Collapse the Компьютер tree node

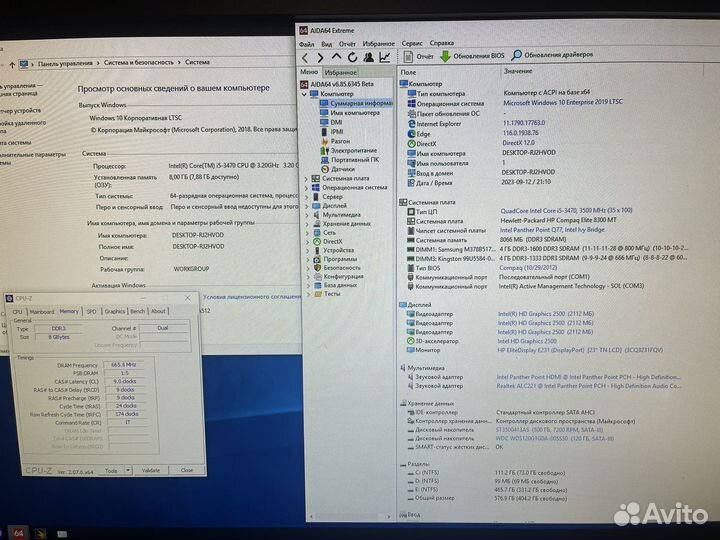(304, 94)
